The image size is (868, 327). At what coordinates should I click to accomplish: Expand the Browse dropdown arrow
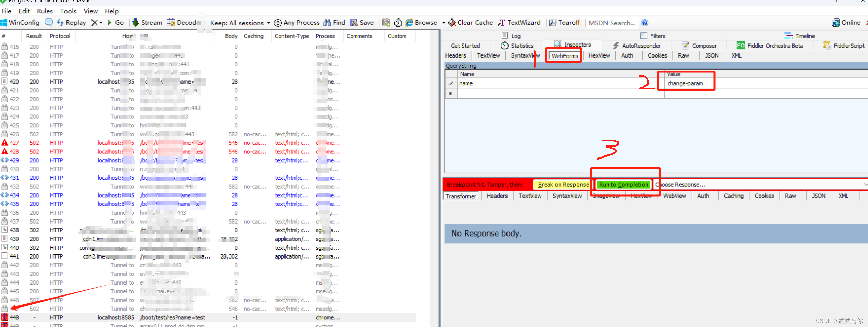pos(444,23)
